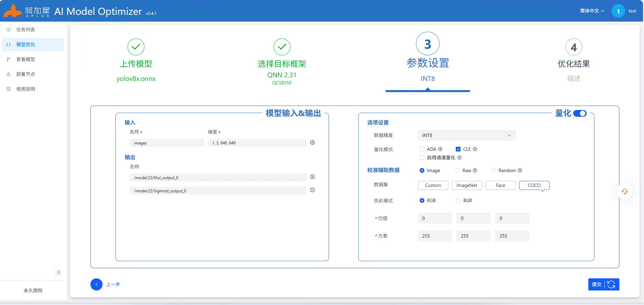Select the BGR color mode radio
Viewport: 644px width, 305px height.
point(458,200)
